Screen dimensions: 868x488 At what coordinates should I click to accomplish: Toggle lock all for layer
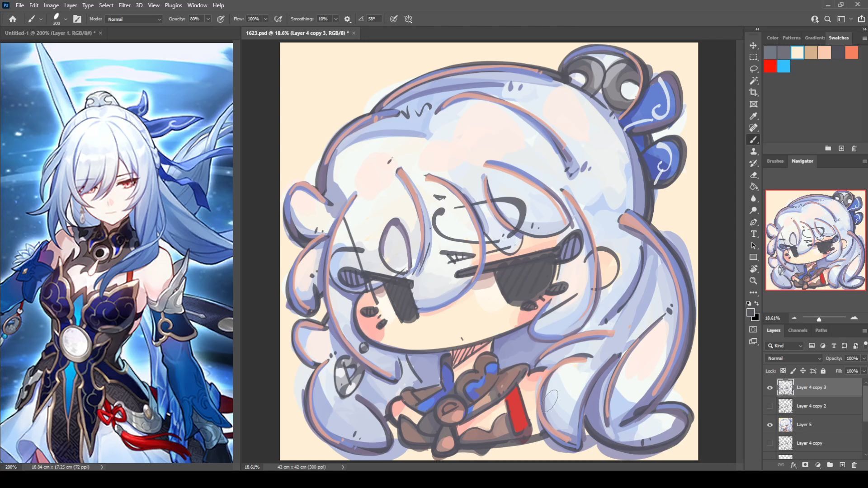tap(823, 371)
